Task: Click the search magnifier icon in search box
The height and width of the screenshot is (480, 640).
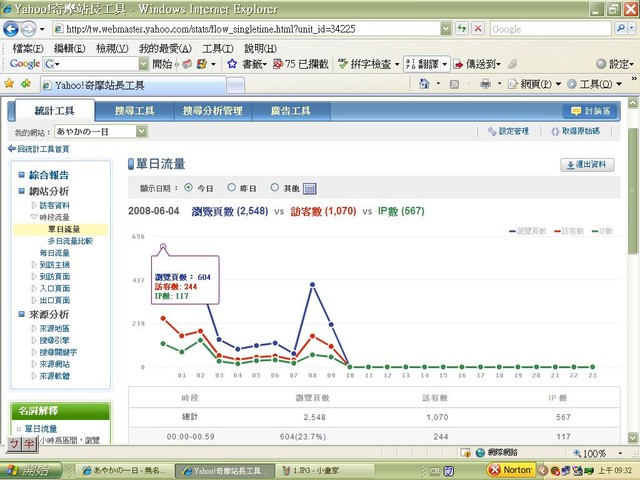Action: pyautogui.click(x=621, y=29)
